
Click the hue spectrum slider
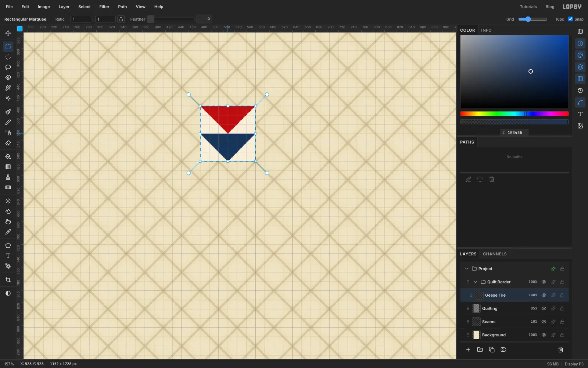(514, 114)
